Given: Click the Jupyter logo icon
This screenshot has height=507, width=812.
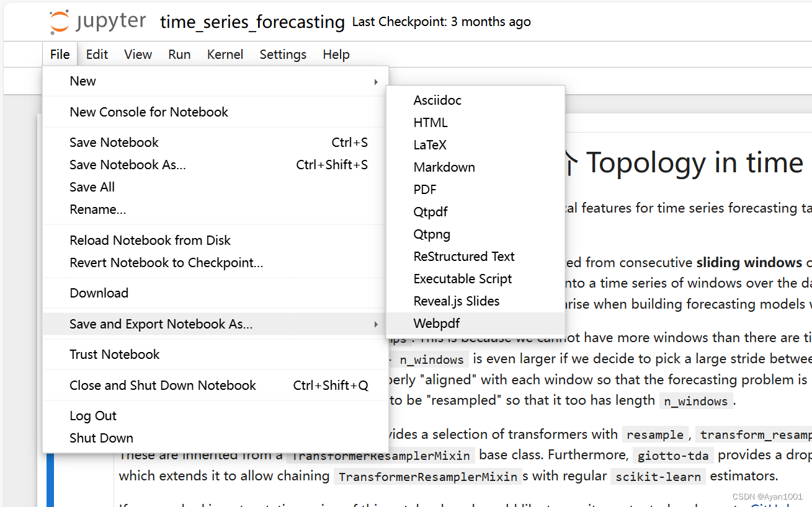Looking at the screenshot, I should click(60, 21).
